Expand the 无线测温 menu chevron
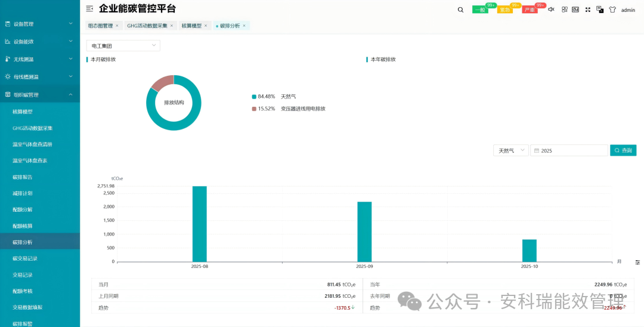 (x=70, y=59)
